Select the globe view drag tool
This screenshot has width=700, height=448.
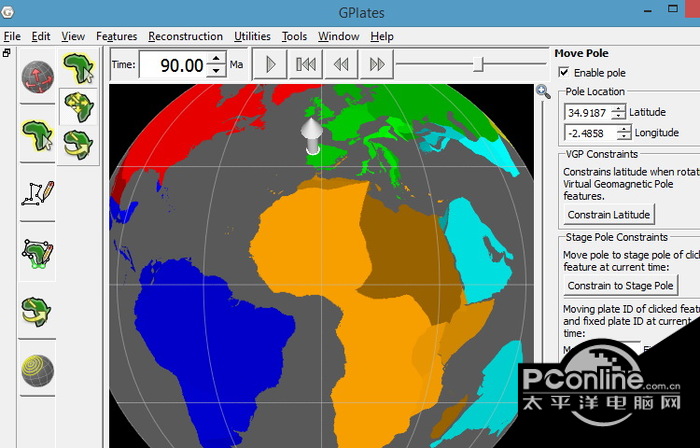pyautogui.click(x=38, y=77)
